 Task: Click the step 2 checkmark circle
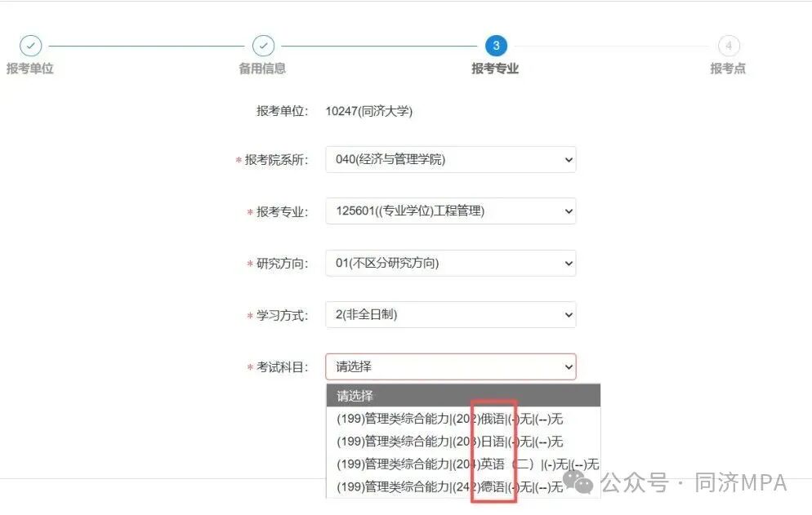click(263, 46)
